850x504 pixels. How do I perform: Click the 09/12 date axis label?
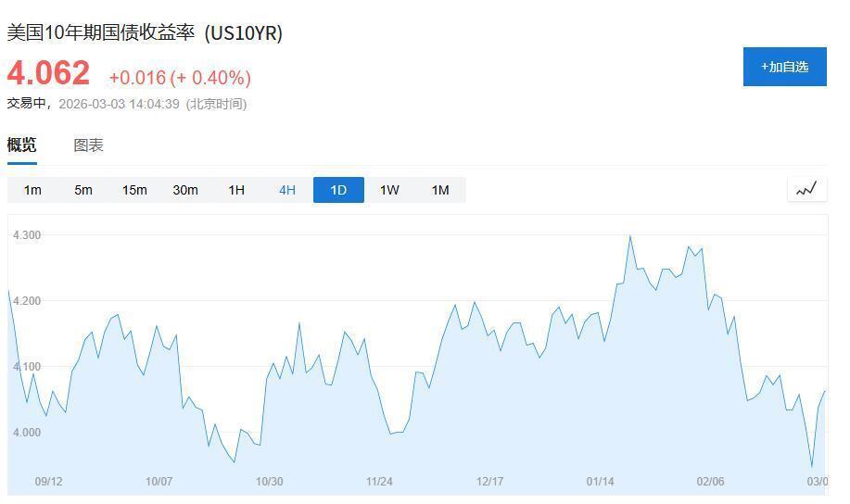pos(48,482)
